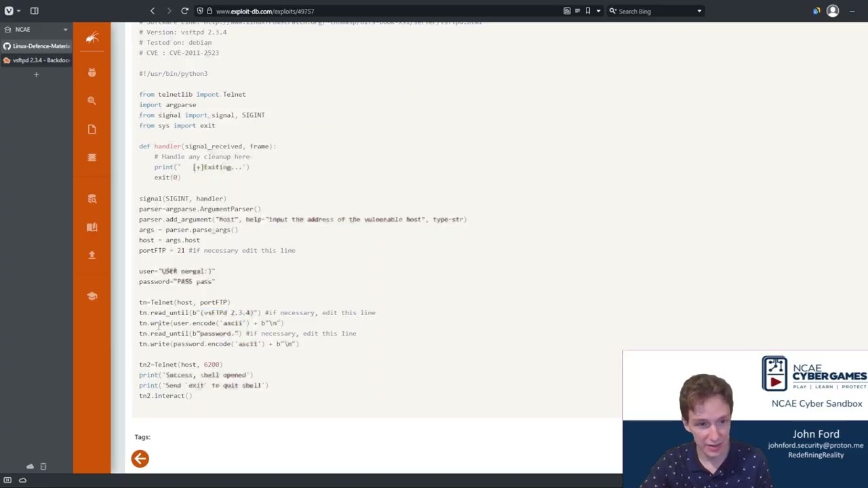
Task: Click the exploit-db.com address field
Action: pyautogui.click(x=387, y=11)
